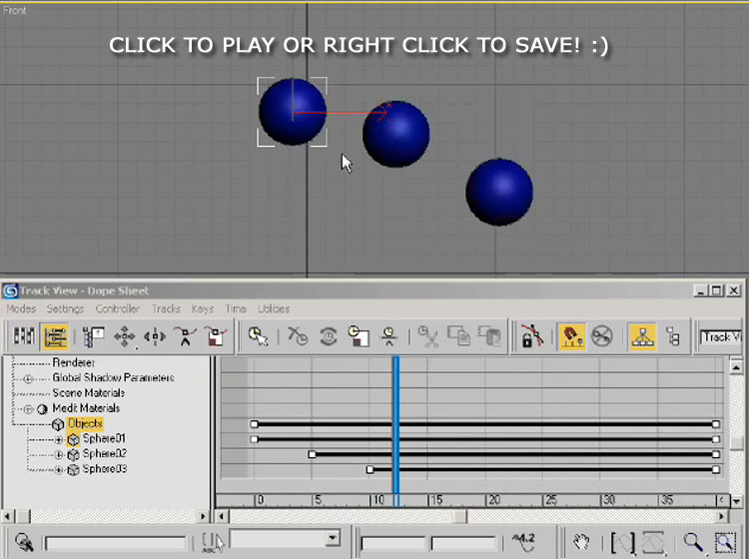749x560 pixels.
Task: Open the Controller menu
Action: coord(117,309)
